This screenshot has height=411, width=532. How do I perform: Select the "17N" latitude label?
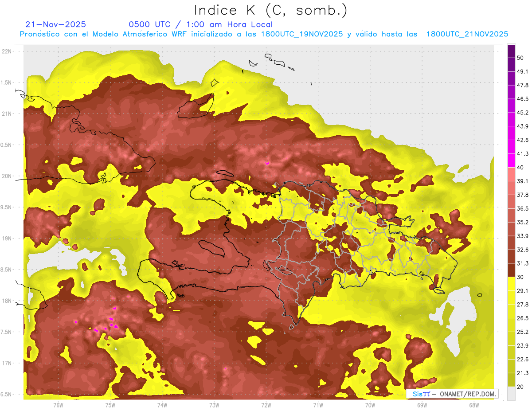coord(7,363)
